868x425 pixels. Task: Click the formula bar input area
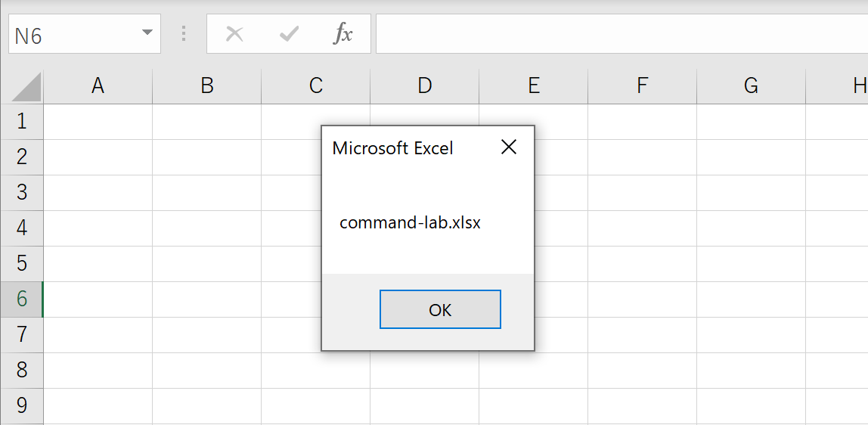tap(622, 34)
